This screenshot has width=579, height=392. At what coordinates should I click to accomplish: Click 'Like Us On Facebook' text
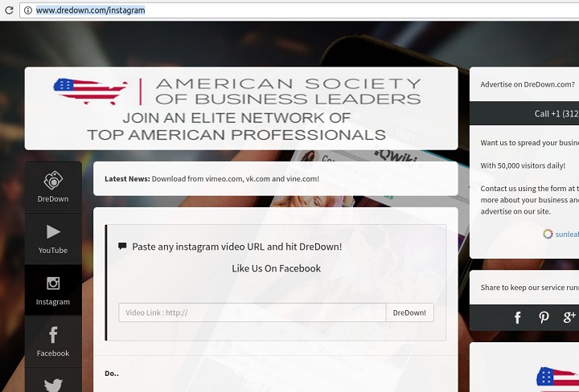[276, 268]
